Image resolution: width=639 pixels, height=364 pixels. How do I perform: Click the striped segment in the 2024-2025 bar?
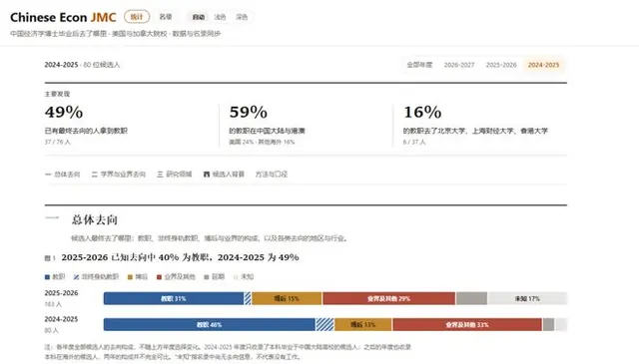coord(324,324)
